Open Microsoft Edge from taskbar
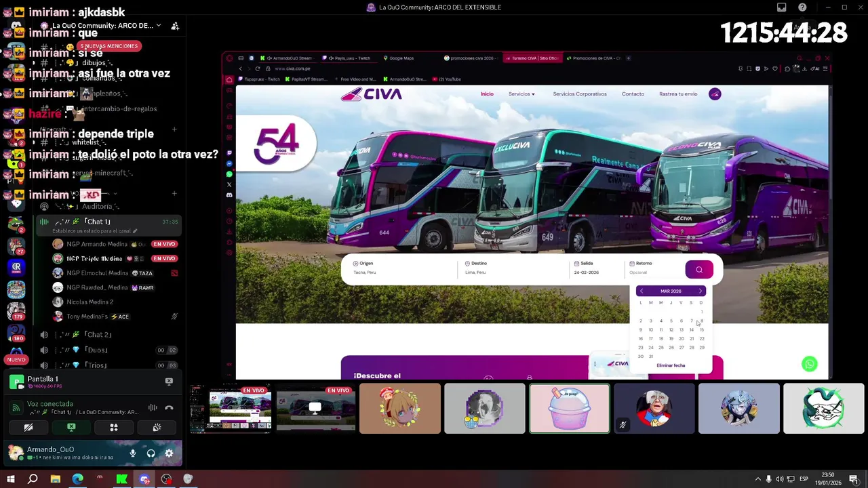 click(x=77, y=479)
